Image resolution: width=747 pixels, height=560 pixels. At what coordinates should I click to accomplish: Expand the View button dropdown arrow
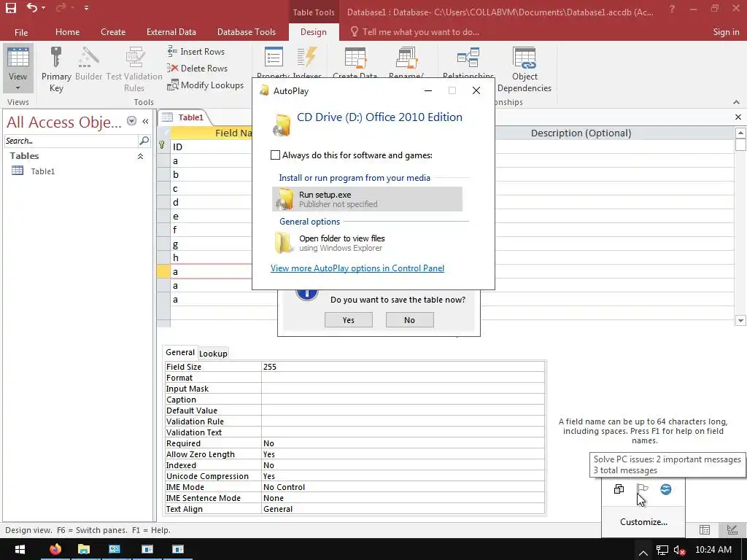[x=18, y=88]
